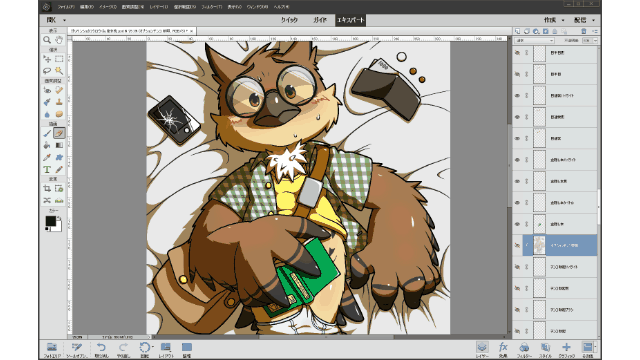Add a fill or adjustment layer
The image size is (640, 360).
pyautogui.click(x=536, y=31)
